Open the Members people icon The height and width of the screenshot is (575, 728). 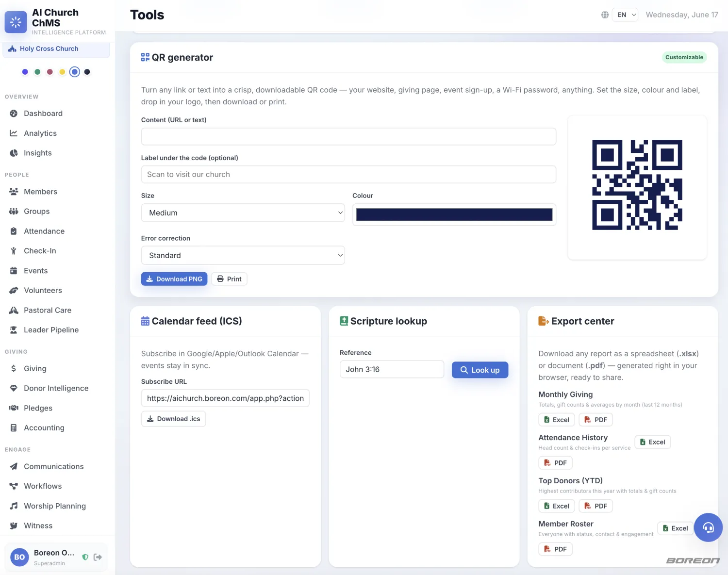pos(14,192)
